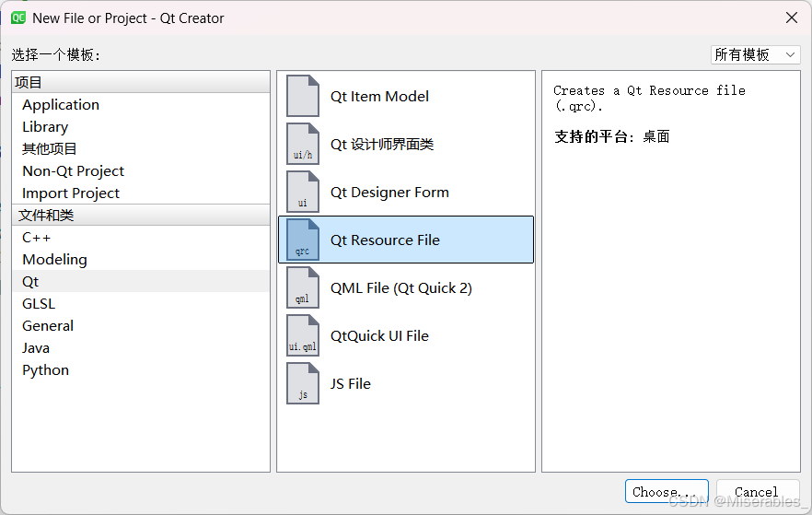The height and width of the screenshot is (515, 812).
Task: Click the js file icon
Action: pyautogui.click(x=303, y=383)
